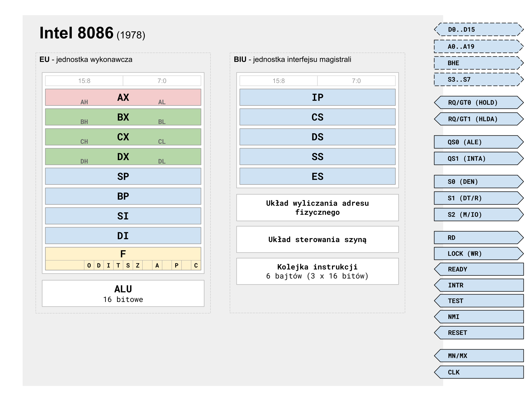Click the red AX register row
The width and height of the screenshot is (532, 399).
point(123,97)
